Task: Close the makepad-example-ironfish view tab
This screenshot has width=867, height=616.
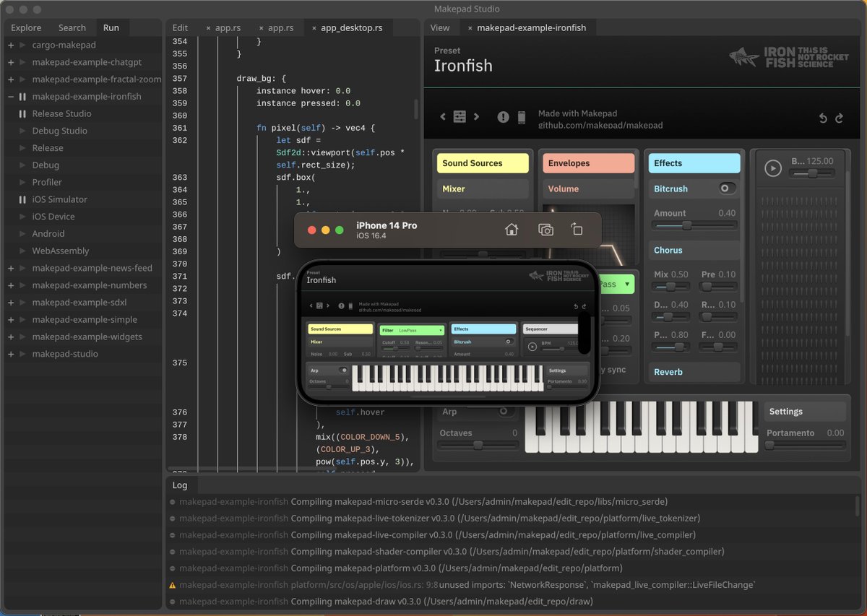Action: tap(470, 28)
